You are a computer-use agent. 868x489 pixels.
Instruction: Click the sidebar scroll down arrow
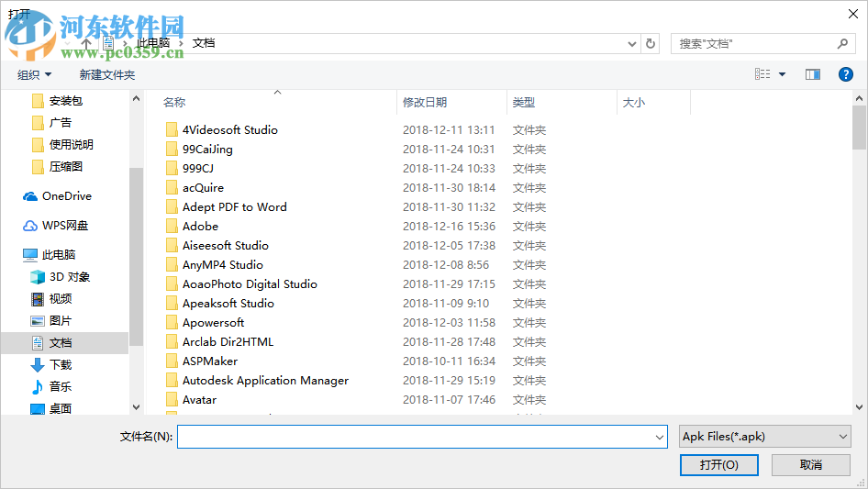pos(136,407)
